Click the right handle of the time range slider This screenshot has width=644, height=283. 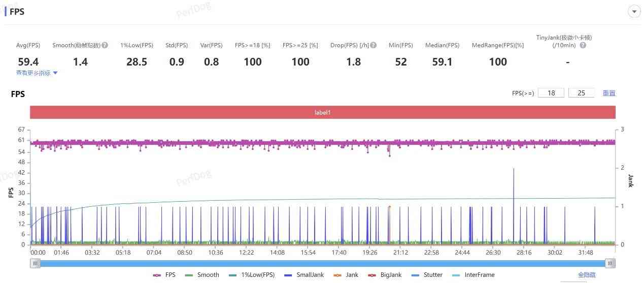point(611,263)
